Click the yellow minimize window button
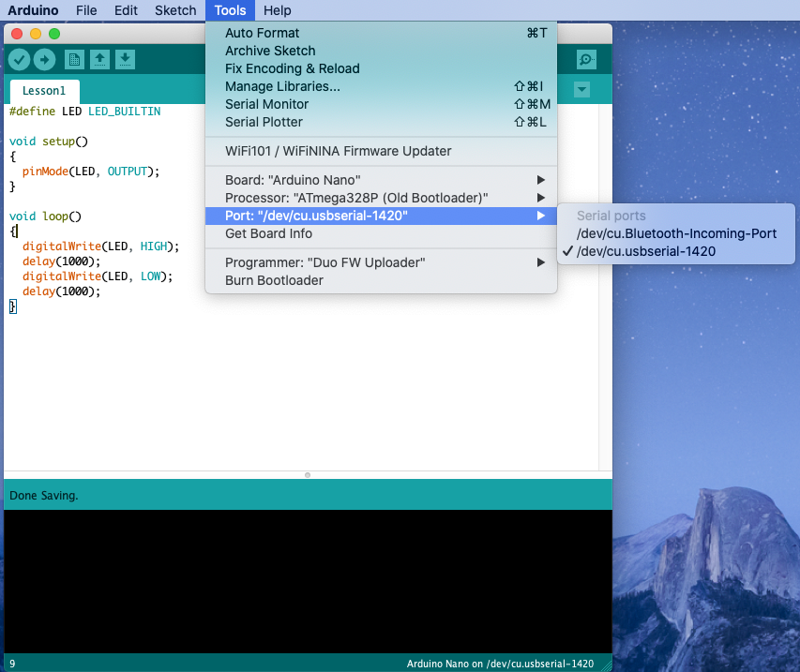 point(37,34)
